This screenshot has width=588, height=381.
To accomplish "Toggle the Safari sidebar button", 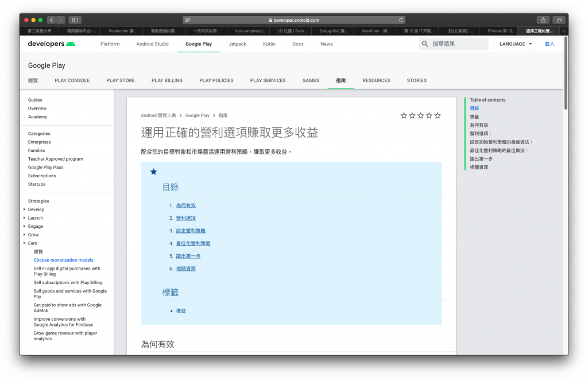I will point(75,20).
